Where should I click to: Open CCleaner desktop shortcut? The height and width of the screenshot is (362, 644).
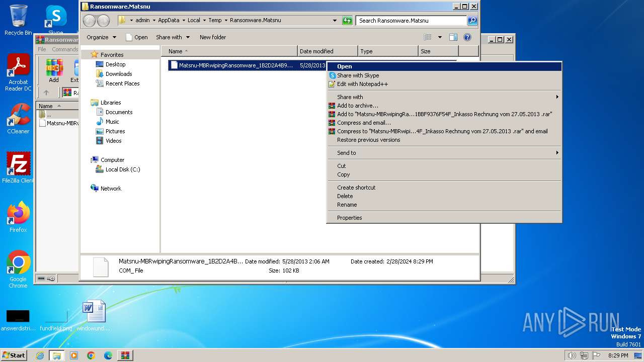[18, 119]
